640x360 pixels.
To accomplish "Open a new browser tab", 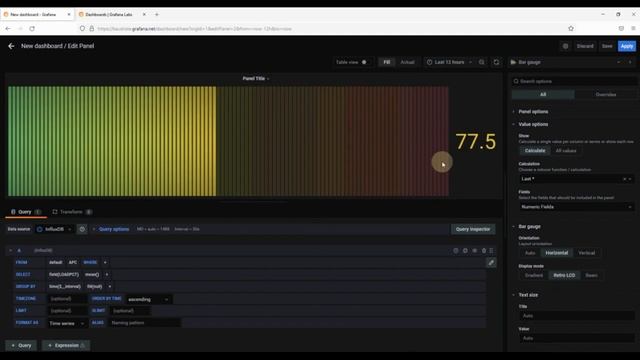I will 157,14.
